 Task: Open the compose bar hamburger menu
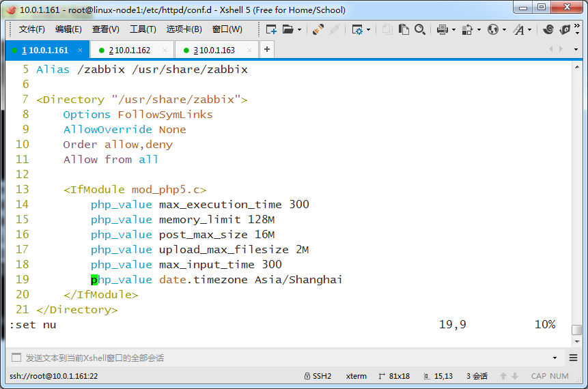[x=573, y=358]
